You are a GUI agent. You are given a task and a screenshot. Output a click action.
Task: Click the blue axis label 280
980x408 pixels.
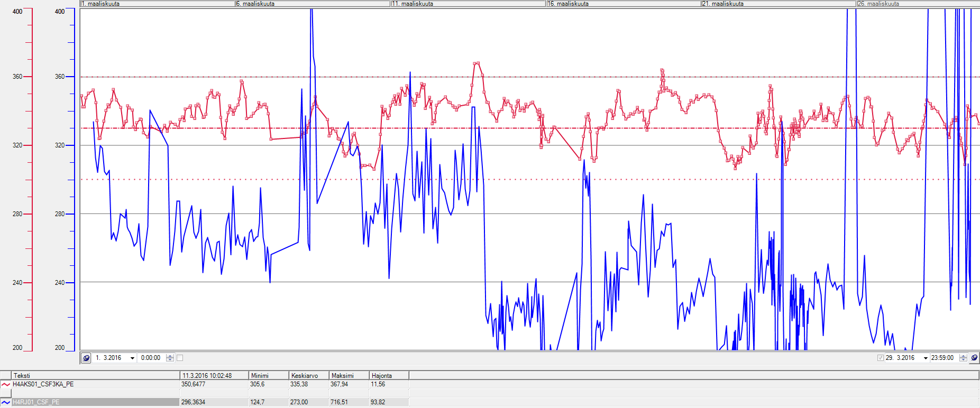60,214
